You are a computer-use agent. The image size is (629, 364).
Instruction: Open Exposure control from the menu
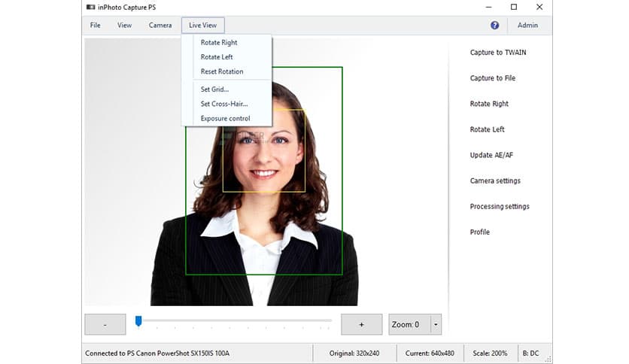(225, 118)
